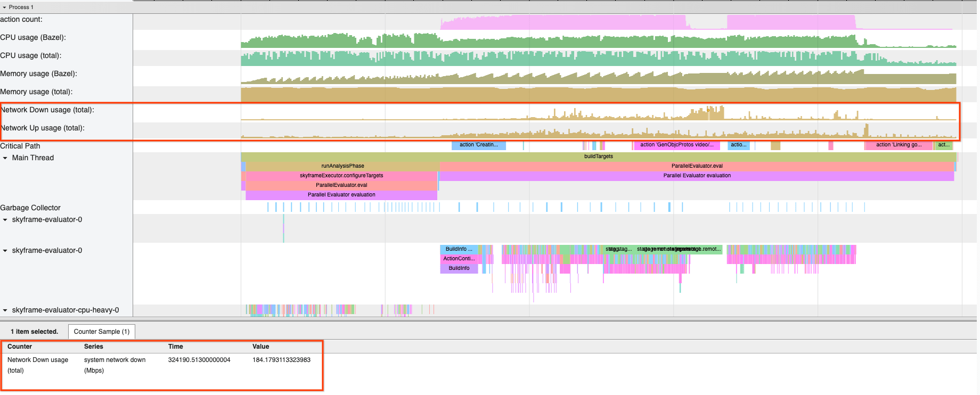This screenshot has width=980, height=395.
Task: Click the Network Up usage (total) track label
Action: pos(43,128)
